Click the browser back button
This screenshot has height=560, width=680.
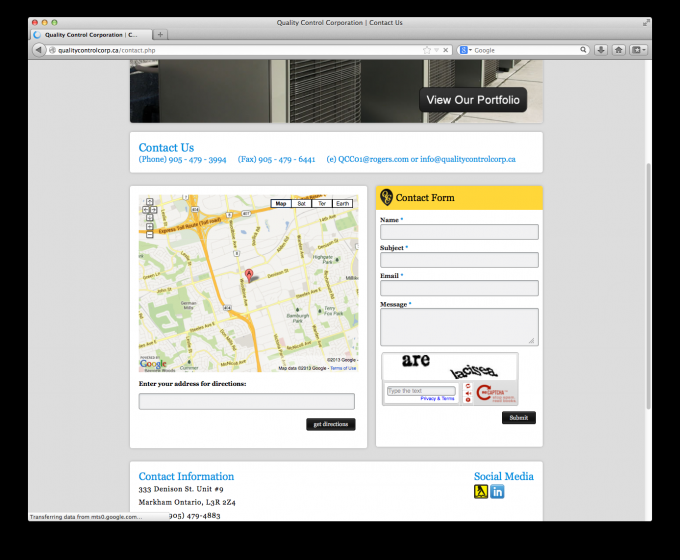pos(39,50)
